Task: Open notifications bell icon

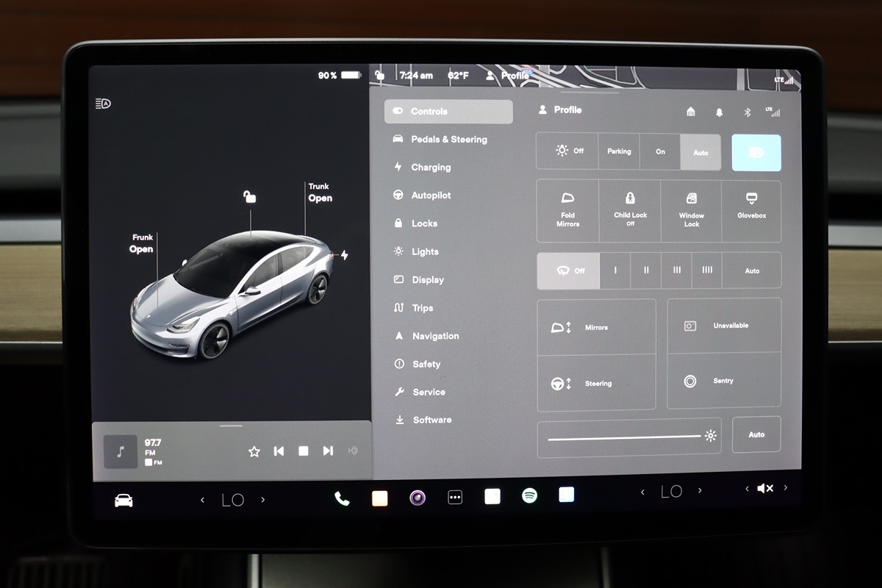Action: click(x=720, y=112)
